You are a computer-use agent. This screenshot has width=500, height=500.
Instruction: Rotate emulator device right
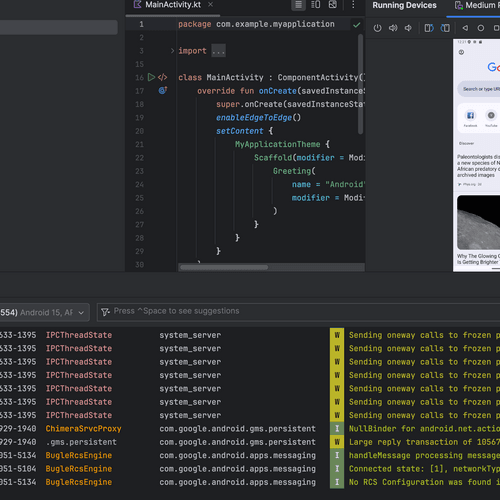pos(445,28)
